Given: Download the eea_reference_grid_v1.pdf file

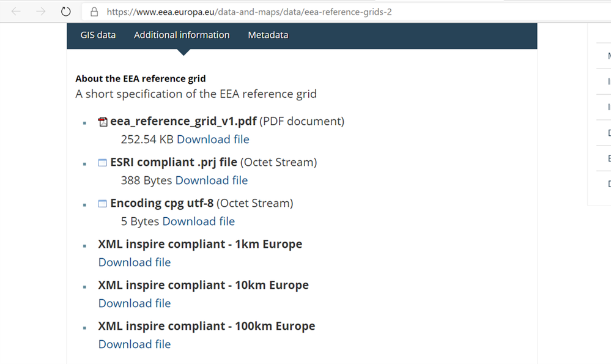Looking at the screenshot, I should pyautogui.click(x=213, y=139).
